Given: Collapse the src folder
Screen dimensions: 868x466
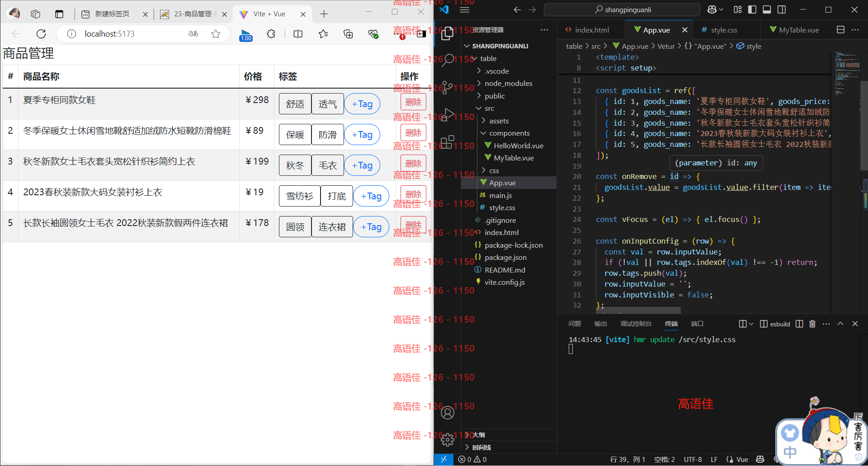Looking at the screenshot, I should point(509,108).
